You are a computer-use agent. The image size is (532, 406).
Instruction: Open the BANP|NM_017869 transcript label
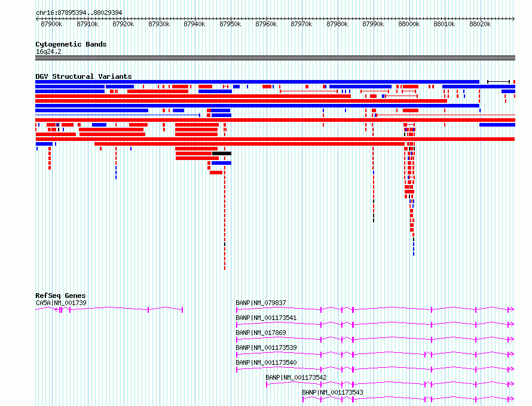[x=261, y=333]
